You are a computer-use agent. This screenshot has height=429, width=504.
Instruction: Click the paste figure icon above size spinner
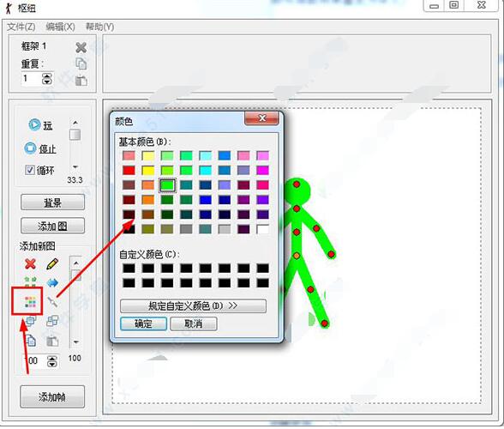coord(52,341)
